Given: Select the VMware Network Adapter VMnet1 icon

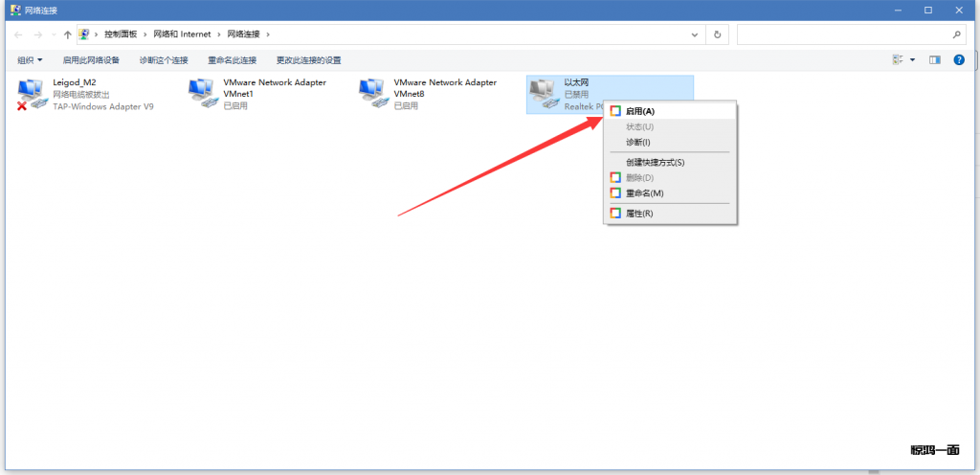Looking at the screenshot, I should click(202, 94).
